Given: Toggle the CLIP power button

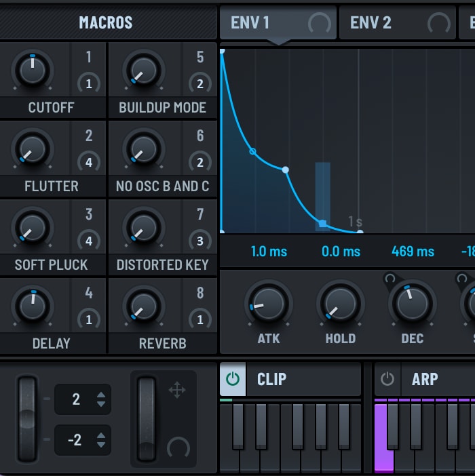Looking at the screenshot, I should coord(233,379).
